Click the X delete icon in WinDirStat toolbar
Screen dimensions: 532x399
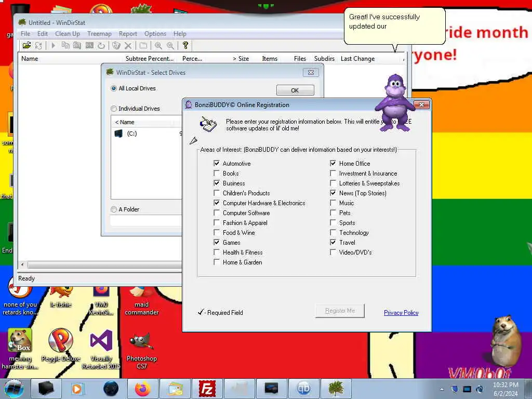tap(128, 45)
